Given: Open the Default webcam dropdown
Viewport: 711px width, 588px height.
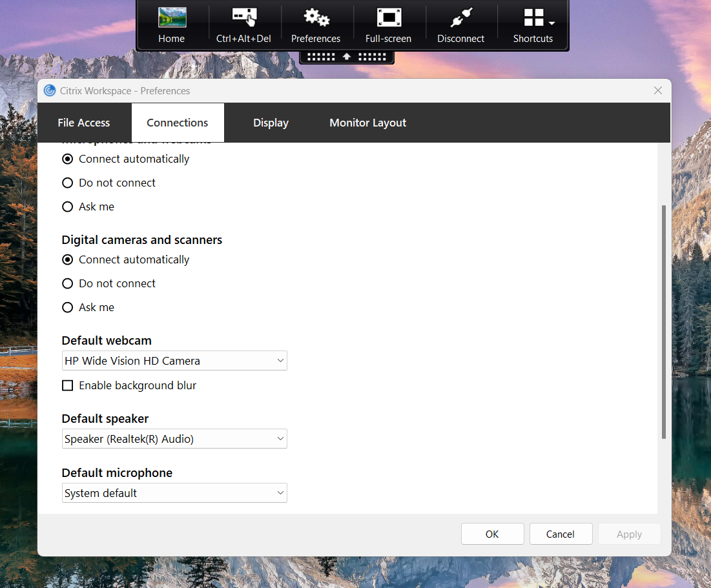Looking at the screenshot, I should click(174, 361).
